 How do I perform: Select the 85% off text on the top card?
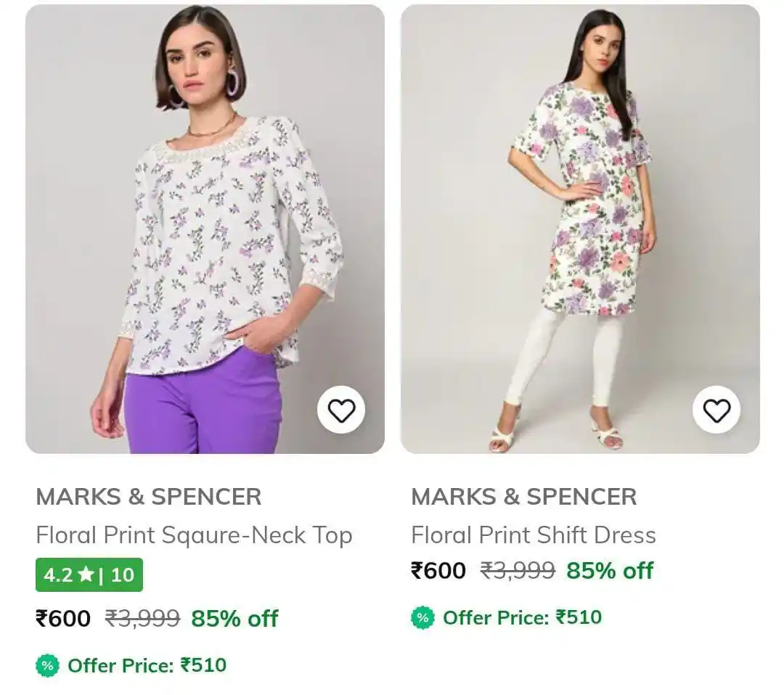pyautogui.click(x=234, y=619)
